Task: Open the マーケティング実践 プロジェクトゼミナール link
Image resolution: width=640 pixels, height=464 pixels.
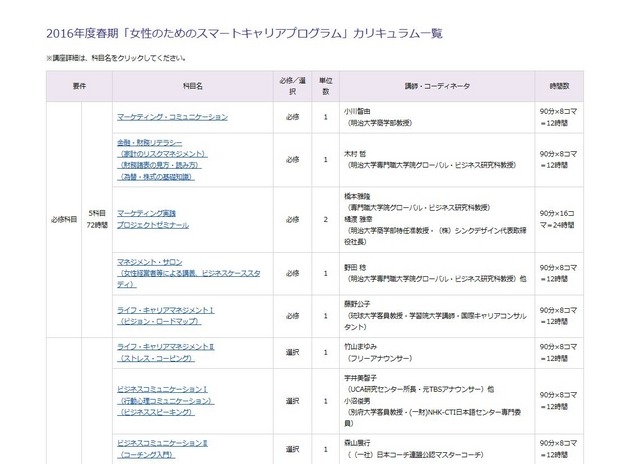Action: click(153, 219)
